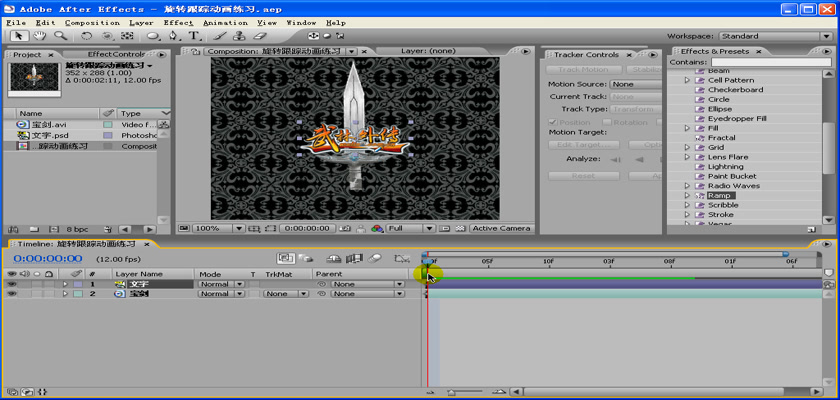Viewport: 840px width, 400px height.
Task: Open Project panel flyout menu arrow
Action: [162, 55]
